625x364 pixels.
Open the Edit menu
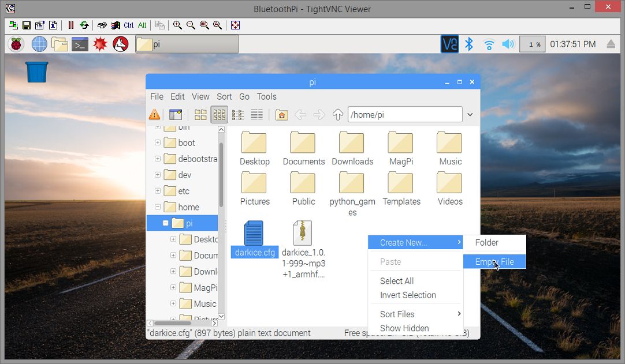(x=177, y=97)
